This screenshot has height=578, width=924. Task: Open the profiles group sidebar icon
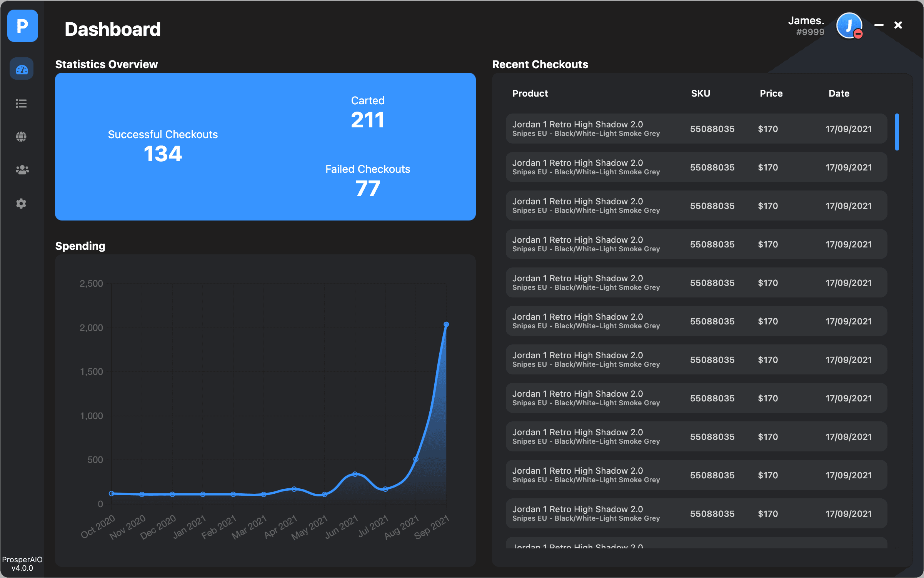click(x=22, y=170)
